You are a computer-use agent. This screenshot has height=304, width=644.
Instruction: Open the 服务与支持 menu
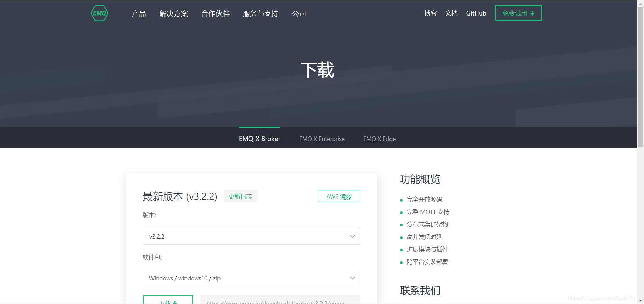[261, 13]
